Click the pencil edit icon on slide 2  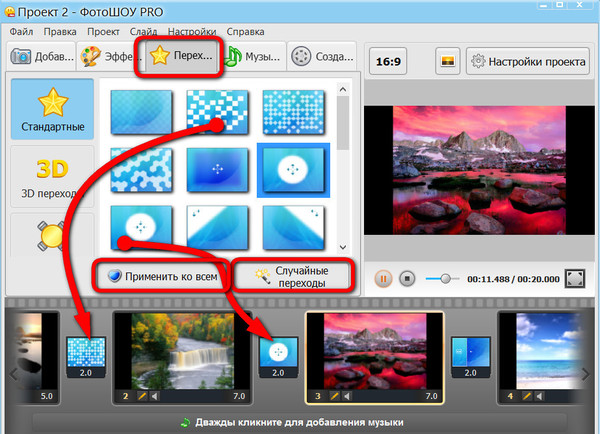tap(142, 396)
